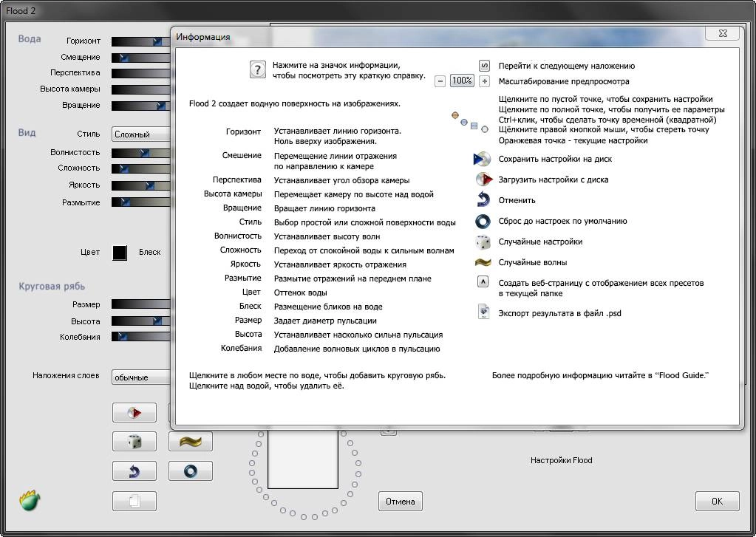Click the Высота камеры slider
Viewport: 756px width, 537px height.
(x=141, y=89)
